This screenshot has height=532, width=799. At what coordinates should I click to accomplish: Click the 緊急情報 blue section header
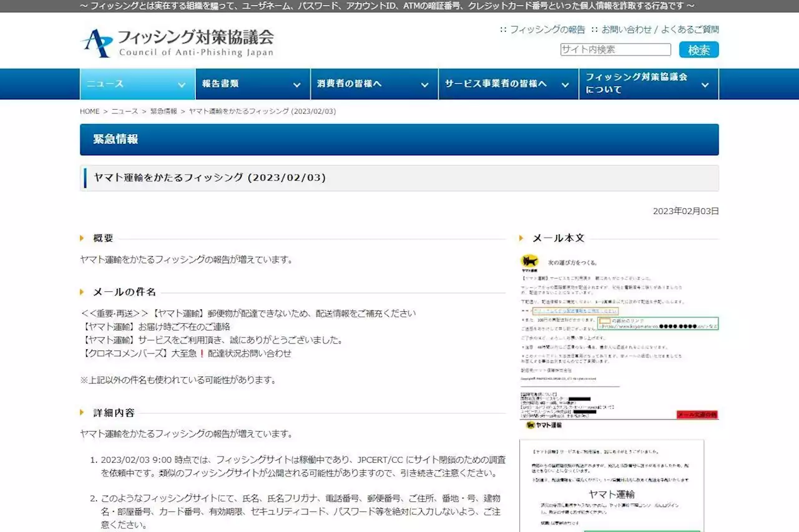(399, 139)
